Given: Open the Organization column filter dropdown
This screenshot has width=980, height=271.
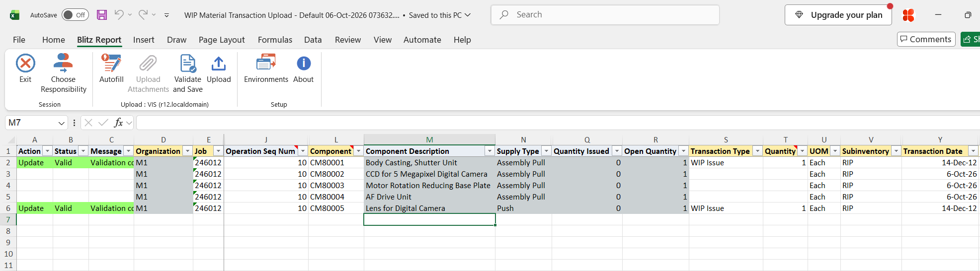Looking at the screenshot, I should pyautogui.click(x=187, y=151).
